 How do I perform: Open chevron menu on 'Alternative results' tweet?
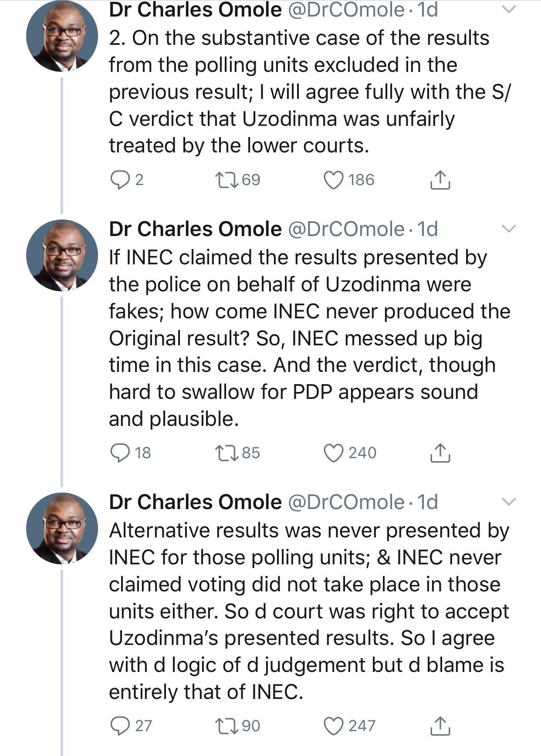click(509, 502)
